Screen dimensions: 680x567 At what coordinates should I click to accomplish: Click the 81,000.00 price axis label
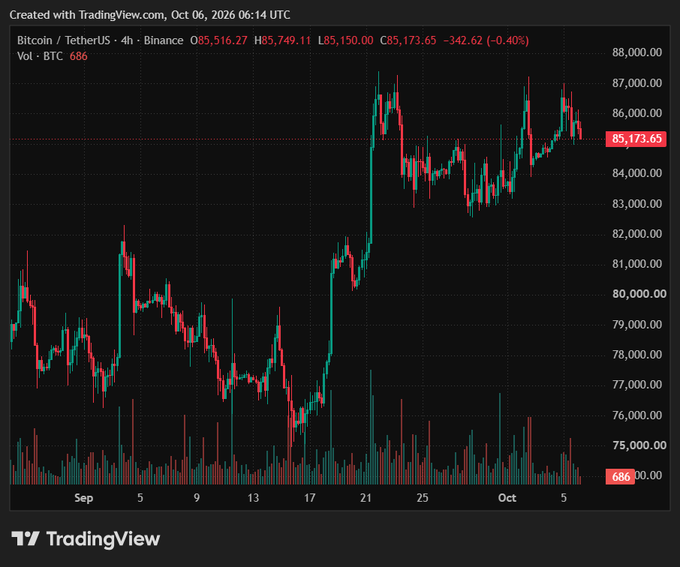pos(637,264)
